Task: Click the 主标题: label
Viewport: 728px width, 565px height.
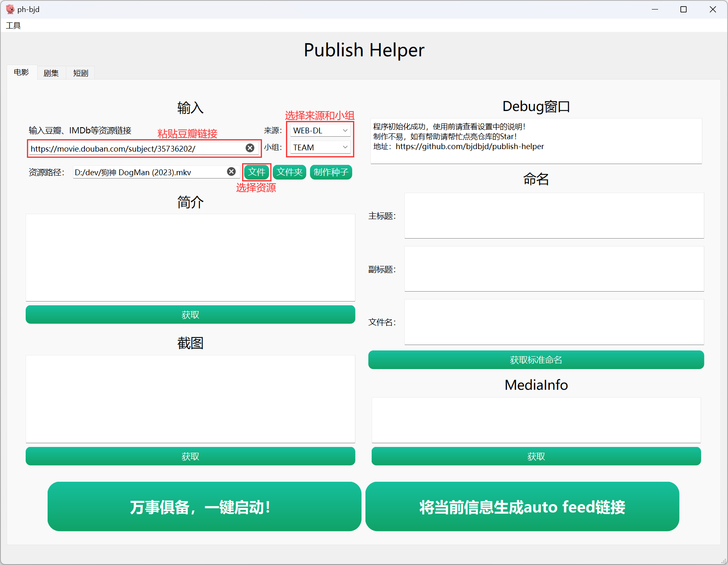Action: pyautogui.click(x=382, y=216)
